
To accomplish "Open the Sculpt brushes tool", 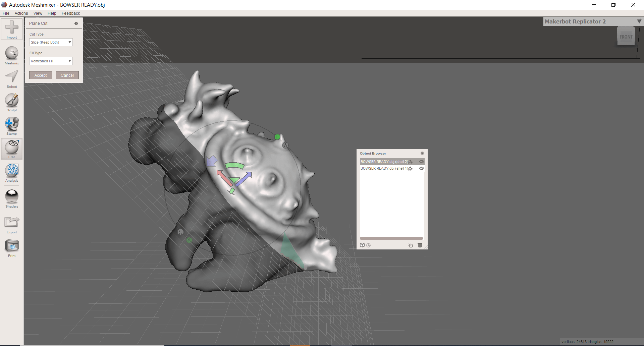I will point(12,102).
